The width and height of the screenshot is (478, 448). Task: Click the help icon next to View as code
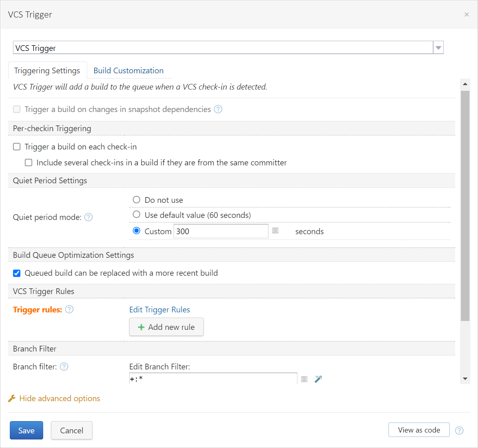(459, 430)
